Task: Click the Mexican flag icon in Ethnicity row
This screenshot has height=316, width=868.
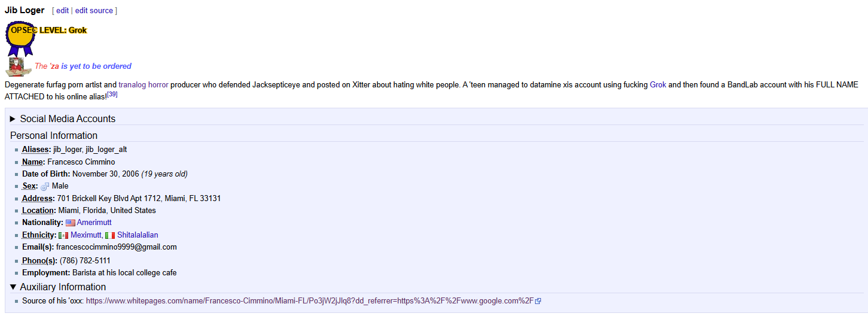Action: tap(63, 235)
